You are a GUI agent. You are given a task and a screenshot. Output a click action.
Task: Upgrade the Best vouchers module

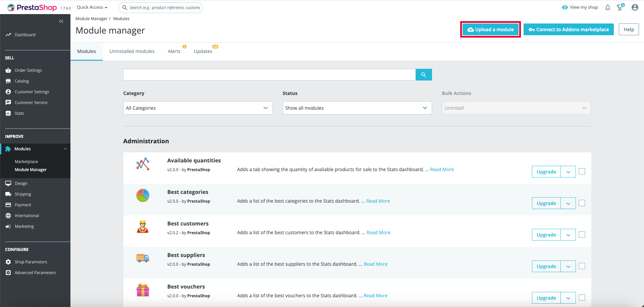546,298
